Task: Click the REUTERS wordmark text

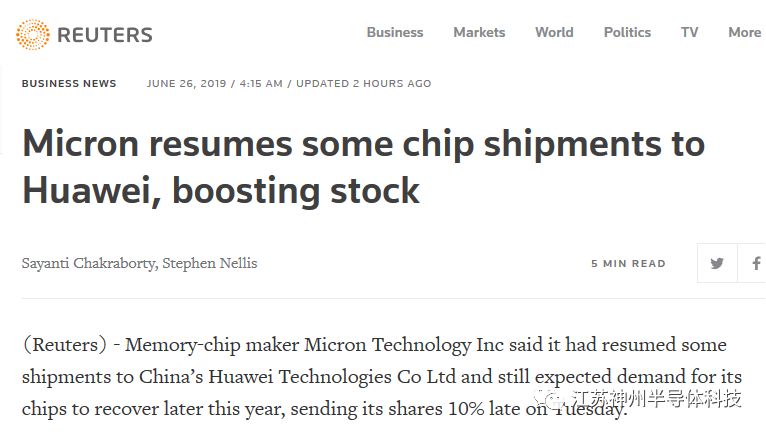Action: 105,35
